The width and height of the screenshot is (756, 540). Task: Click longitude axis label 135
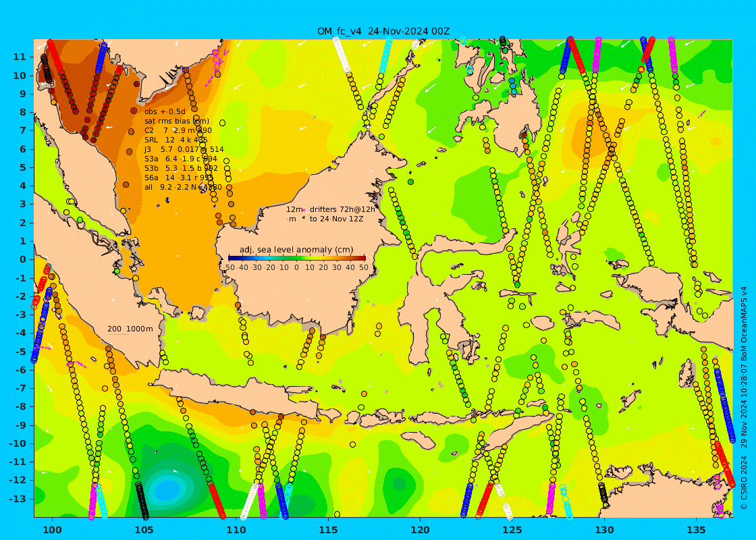696,530
